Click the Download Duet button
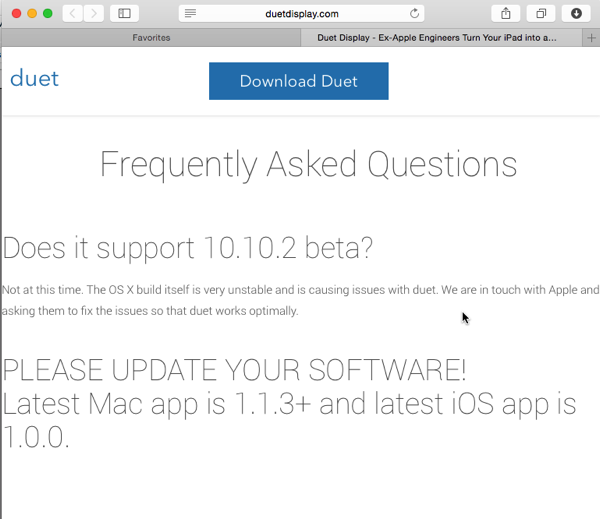This screenshot has height=519, width=600. (298, 81)
